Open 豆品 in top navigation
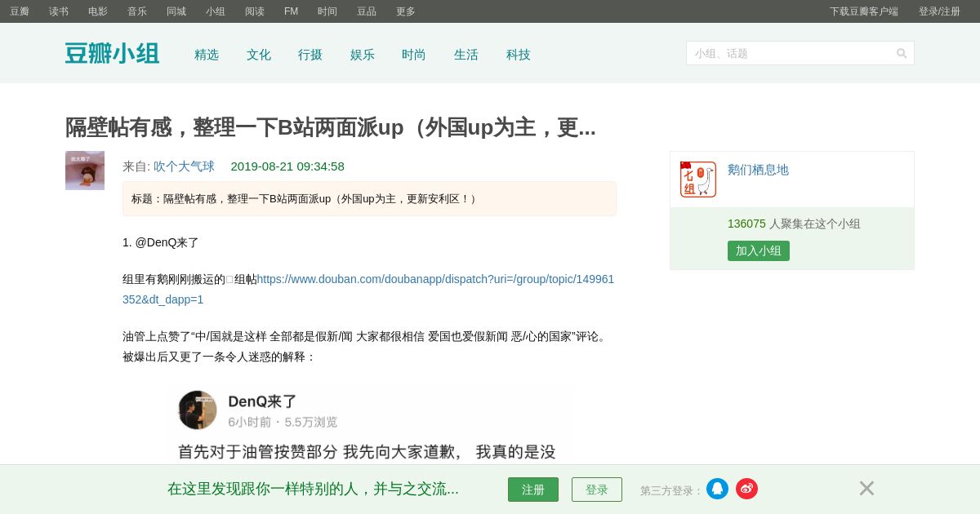This screenshot has height=514, width=980. 367,11
